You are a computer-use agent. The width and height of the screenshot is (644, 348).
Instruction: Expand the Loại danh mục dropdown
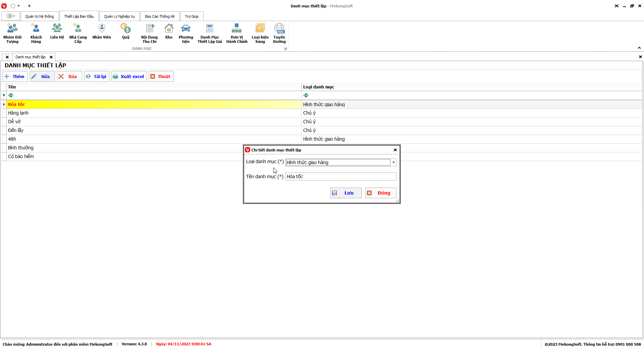(x=393, y=162)
